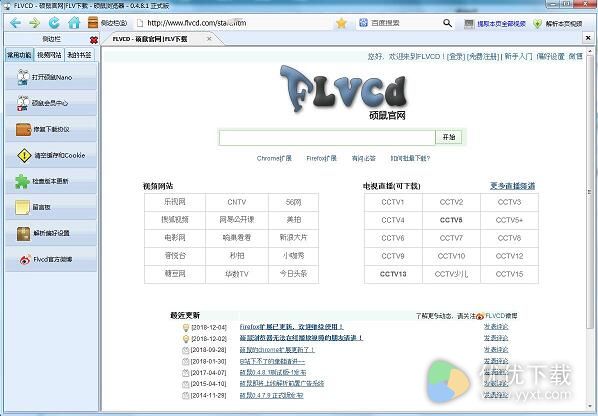
Task: Click the X at the tab bar's right end
Action: click(588, 38)
